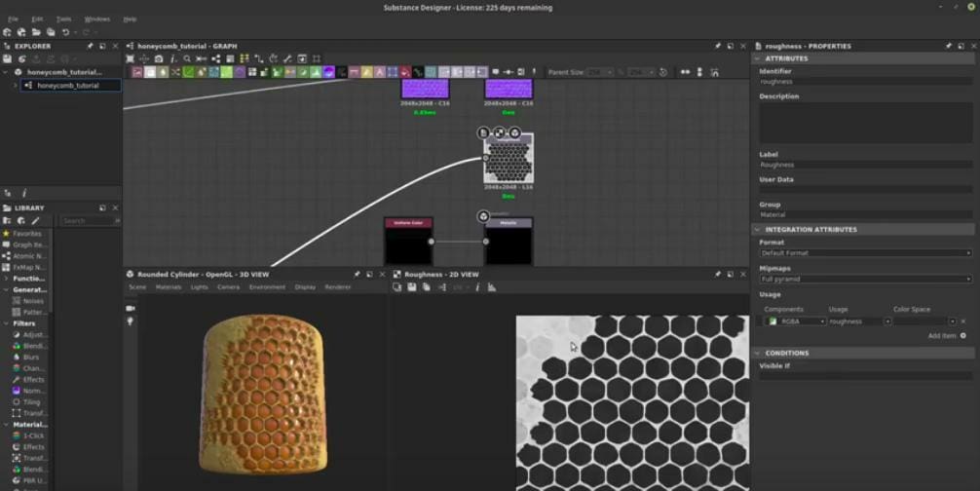Click the magnifier search icon in graph toolbar

tap(187, 58)
